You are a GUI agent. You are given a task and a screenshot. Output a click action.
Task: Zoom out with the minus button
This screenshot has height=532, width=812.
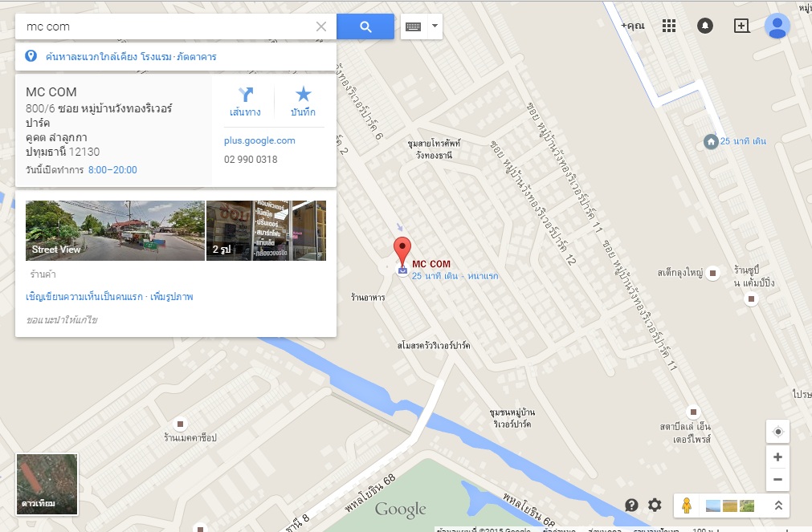(777, 479)
